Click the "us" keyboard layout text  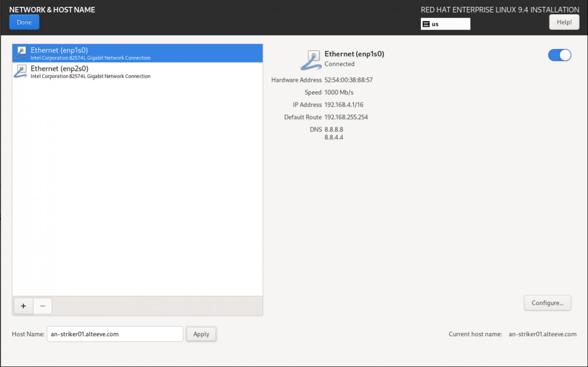click(435, 24)
